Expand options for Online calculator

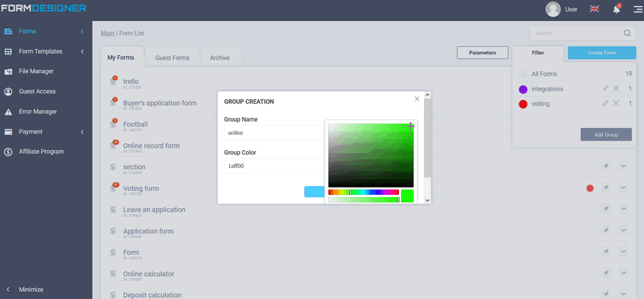pyautogui.click(x=623, y=273)
